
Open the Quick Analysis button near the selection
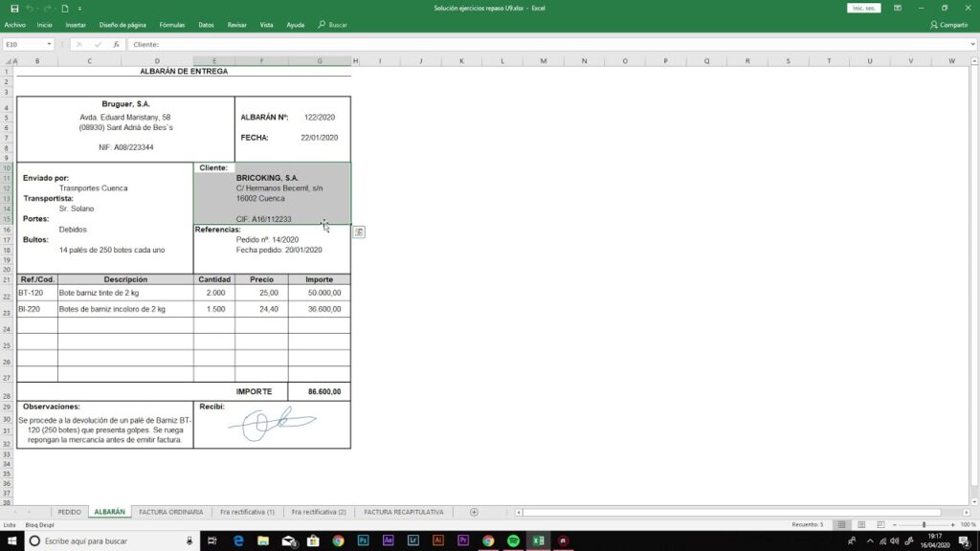click(359, 231)
